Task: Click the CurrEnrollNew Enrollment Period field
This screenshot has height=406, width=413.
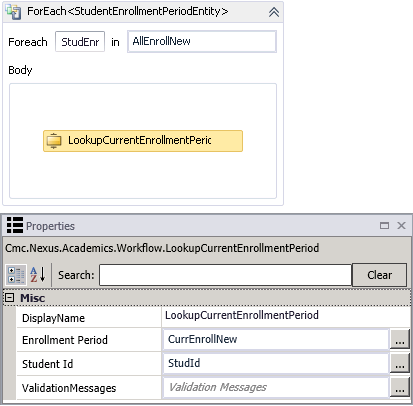Action: (x=276, y=339)
